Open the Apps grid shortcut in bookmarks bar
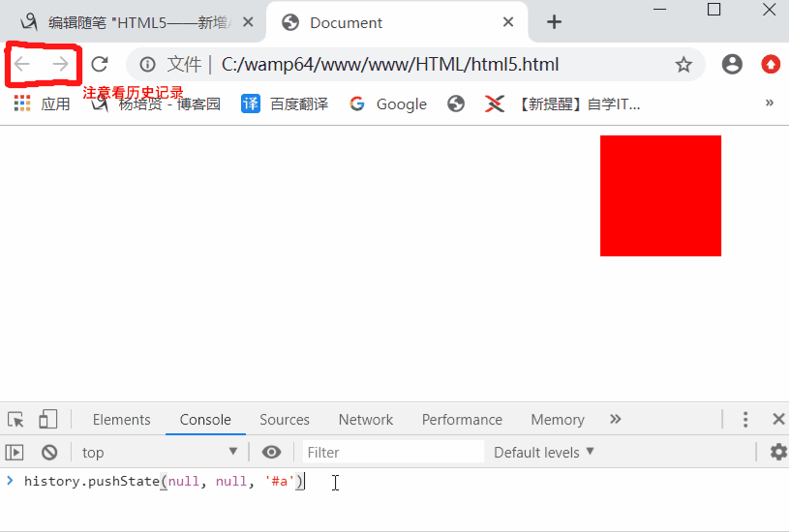The width and height of the screenshot is (789, 532). pos(42,103)
